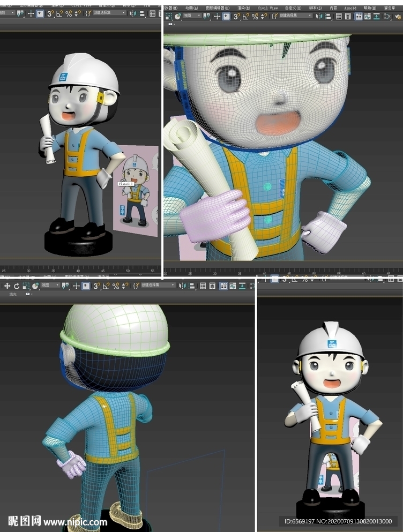Toggle Layer Explorer in bottom-left panel

tap(212, 286)
